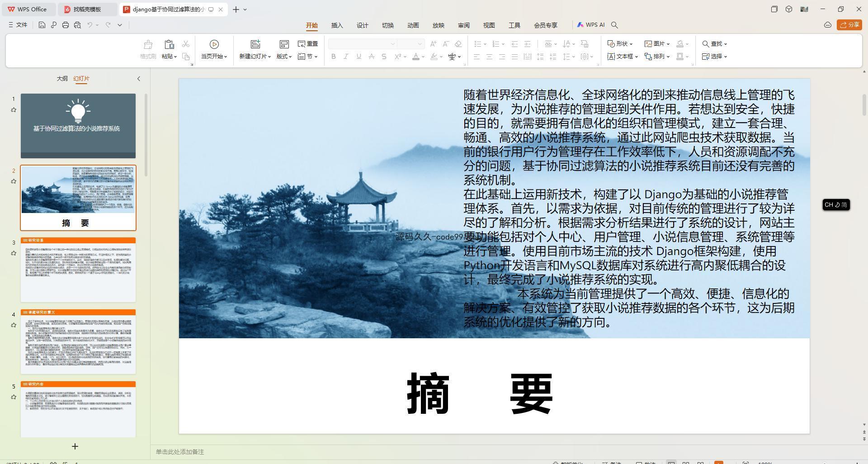Viewport: 868px width, 464px height.
Task: Open the View (视图) ribbon tab
Action: tap(489, 25)
